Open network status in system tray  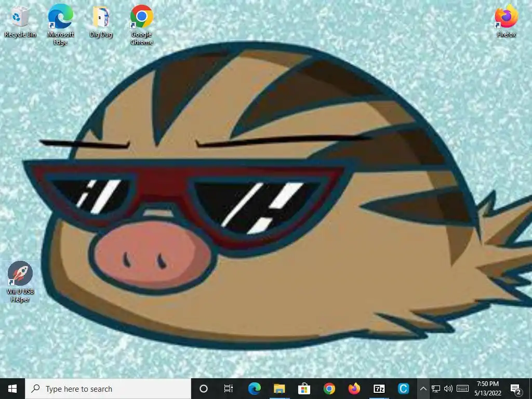(x=436, y=389)
